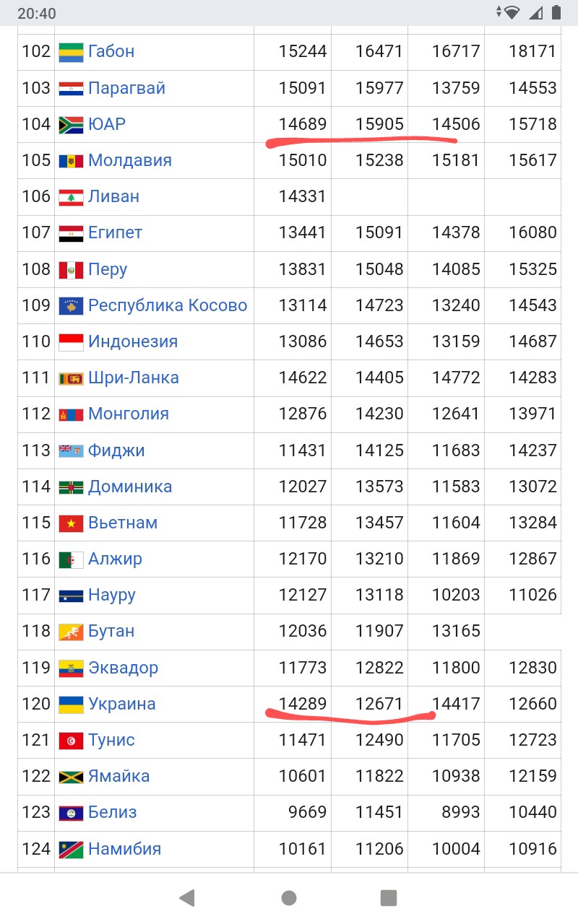The image size is (578, 924).
Task: Tap the Vietnam flag icon
Action: [71, 523]
